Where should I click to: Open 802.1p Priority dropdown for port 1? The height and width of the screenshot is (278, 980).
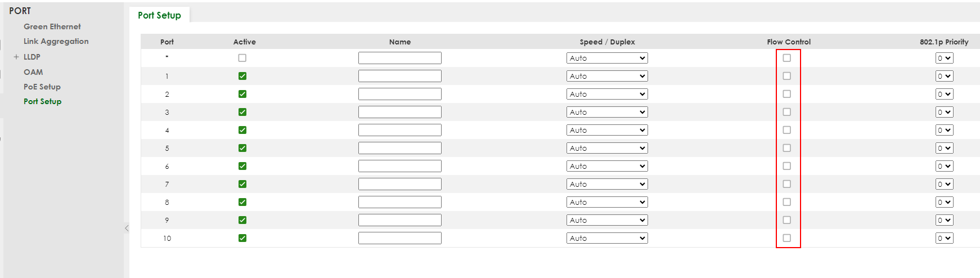click(x=944, y=76)
